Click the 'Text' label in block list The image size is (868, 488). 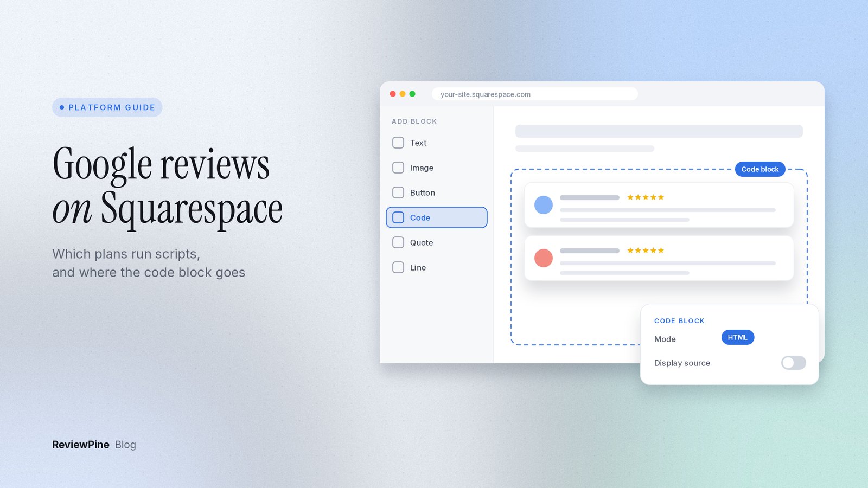(418, 143)
